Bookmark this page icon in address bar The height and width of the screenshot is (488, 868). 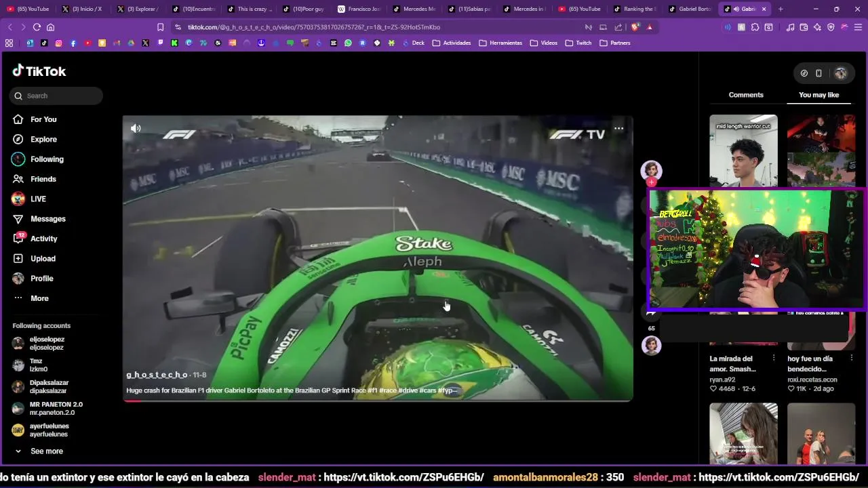coord(160,27)
